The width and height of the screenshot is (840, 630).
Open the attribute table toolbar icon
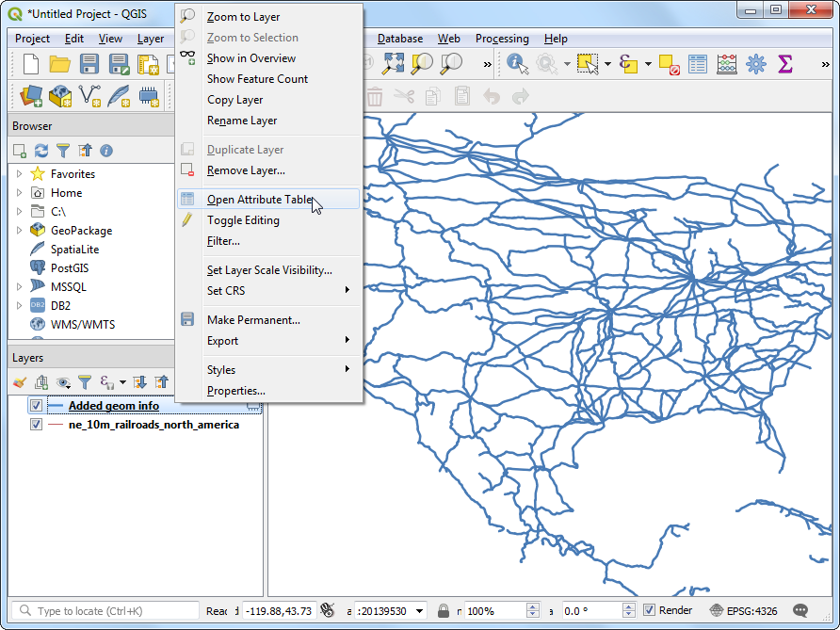[698, 64]
